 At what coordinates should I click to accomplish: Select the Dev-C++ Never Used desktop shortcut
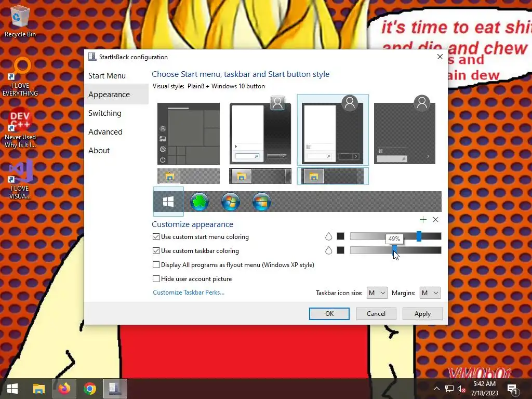[20, 129]
